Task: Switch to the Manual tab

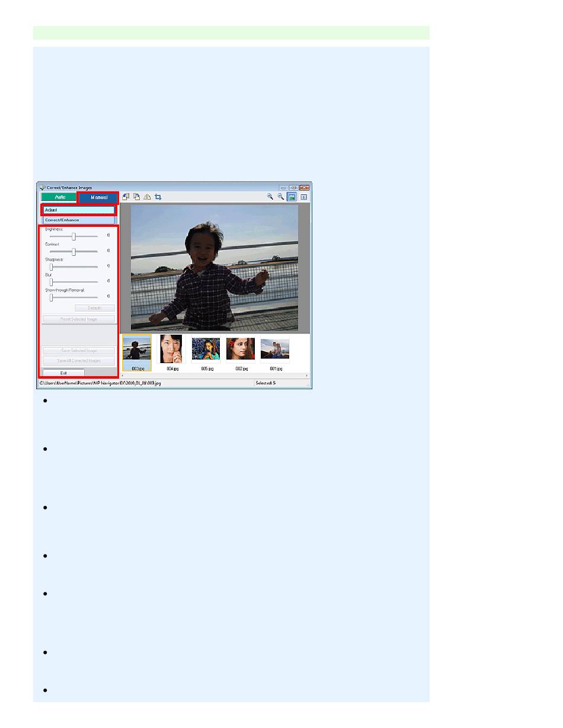Action: [x=98, y=198]
